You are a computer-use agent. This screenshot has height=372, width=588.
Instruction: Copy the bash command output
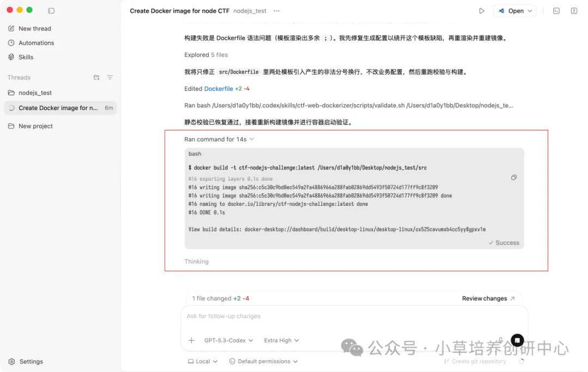click(x=514, y=178)
